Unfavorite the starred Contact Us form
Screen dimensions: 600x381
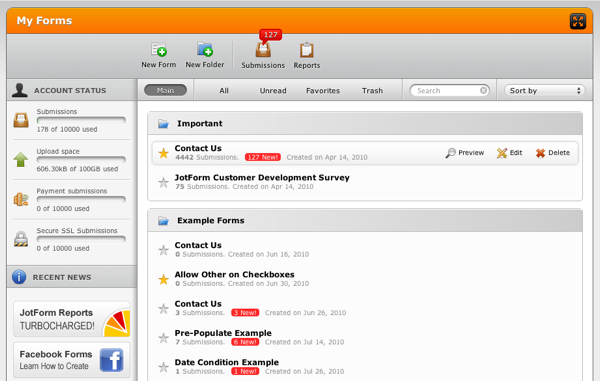tap(163, 153)
